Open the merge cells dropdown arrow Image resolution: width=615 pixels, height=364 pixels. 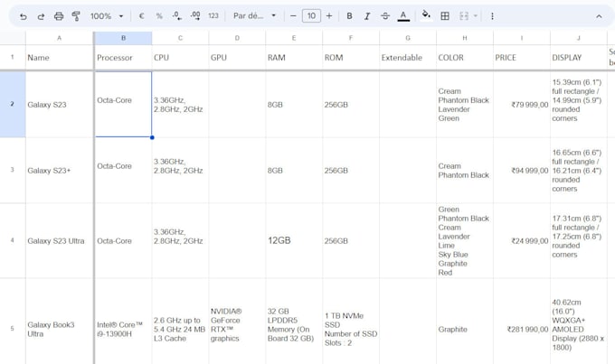(476, 16)
